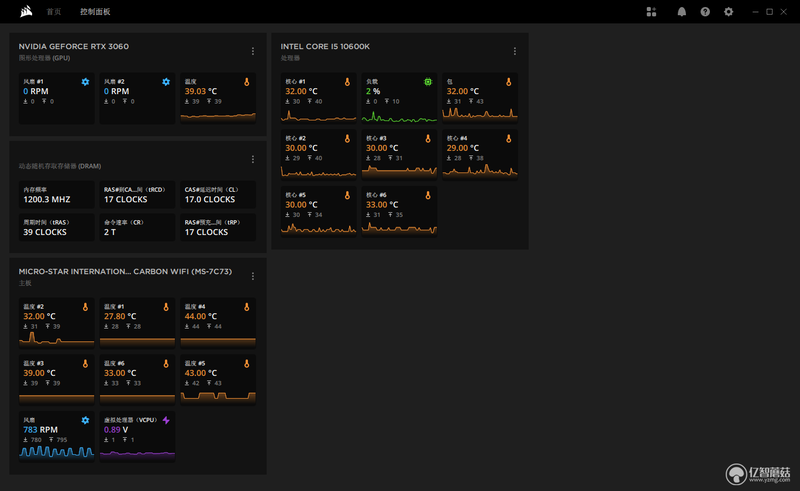The width and height of the screenshot is (800, 491).
Task: Open the help question mark icon
Action: click(x=705, y=12)
